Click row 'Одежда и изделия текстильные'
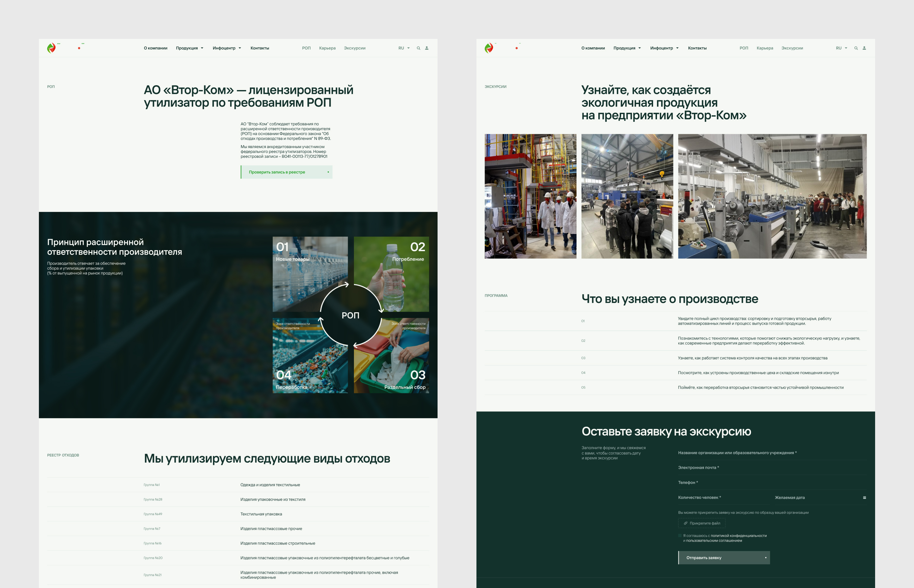 coord(238,485)
